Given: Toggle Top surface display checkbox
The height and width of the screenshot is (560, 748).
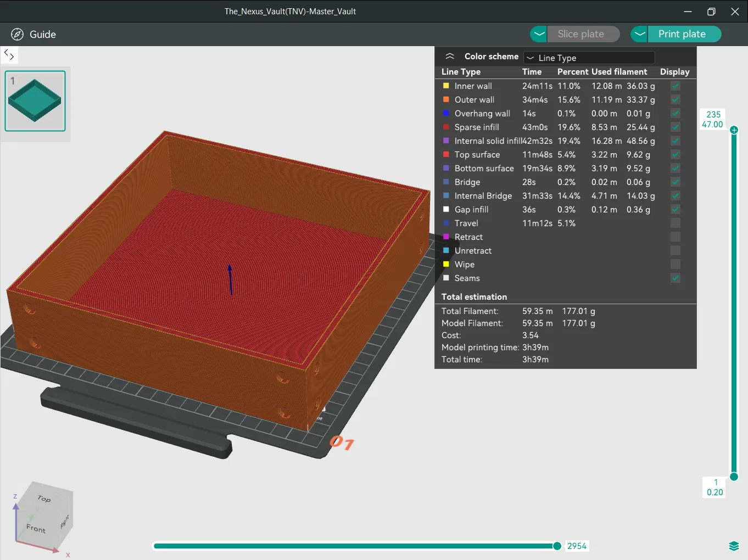Looking at the screenshot, I should pos(676,154).
